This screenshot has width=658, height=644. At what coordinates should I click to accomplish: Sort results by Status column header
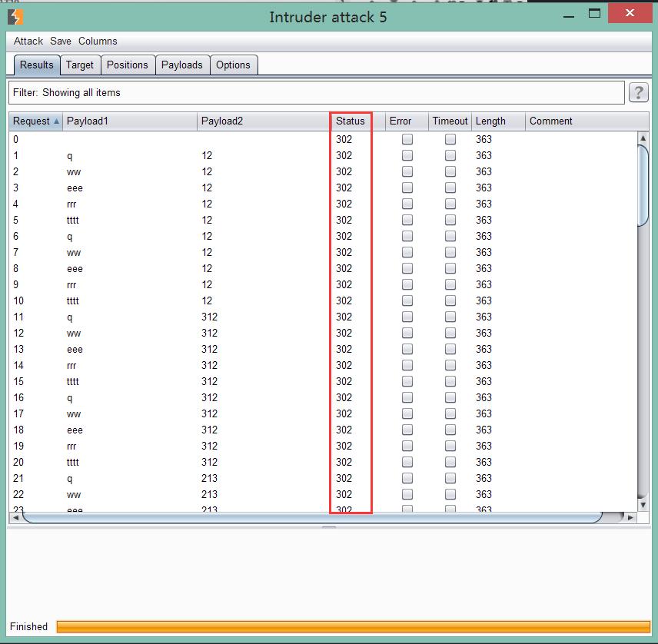(351, 121)
